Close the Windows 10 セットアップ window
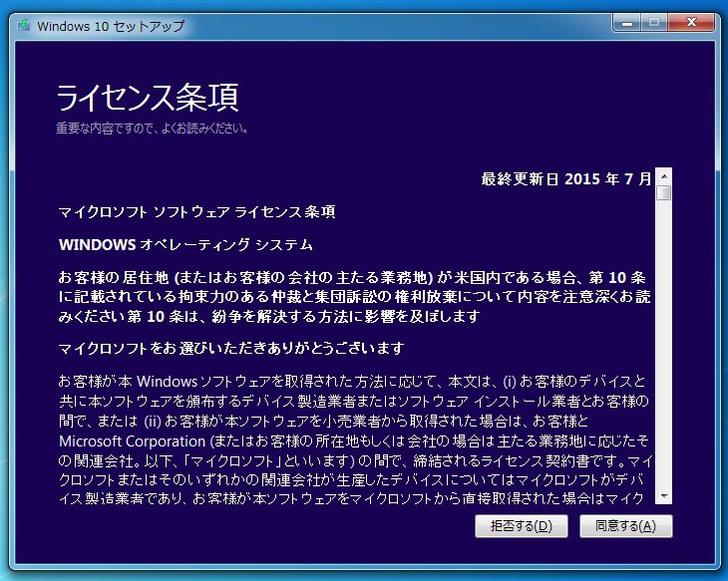 point(691,22)
